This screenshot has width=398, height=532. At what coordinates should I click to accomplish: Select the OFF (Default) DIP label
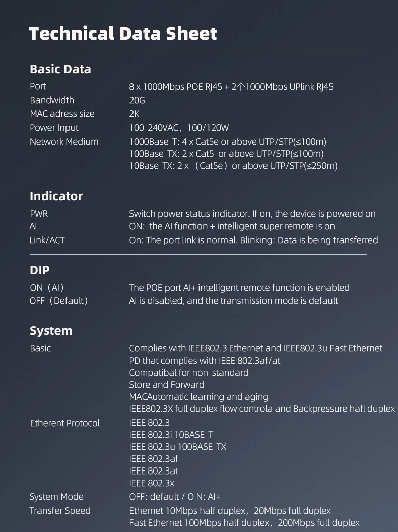pyautogui.click(x=59, y=300)
